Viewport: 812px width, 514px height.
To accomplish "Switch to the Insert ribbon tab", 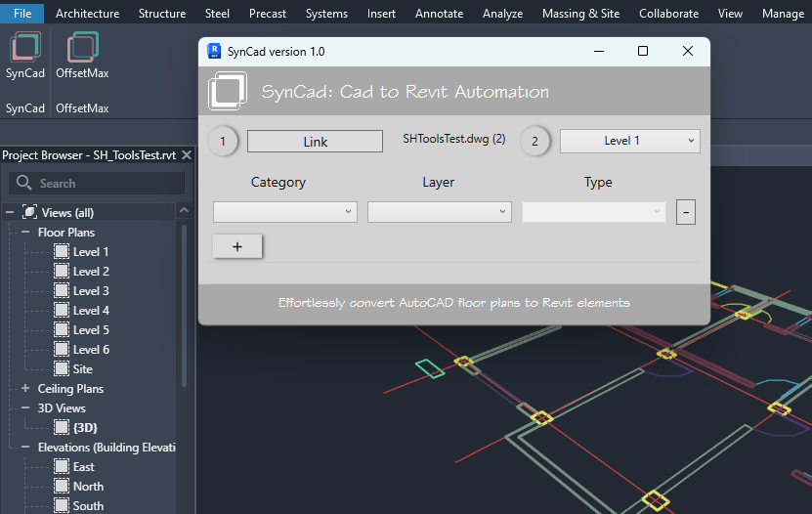I will 382,14.
